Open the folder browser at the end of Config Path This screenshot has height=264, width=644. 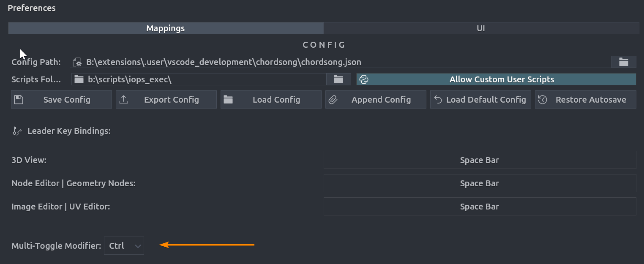pos(624,62)
